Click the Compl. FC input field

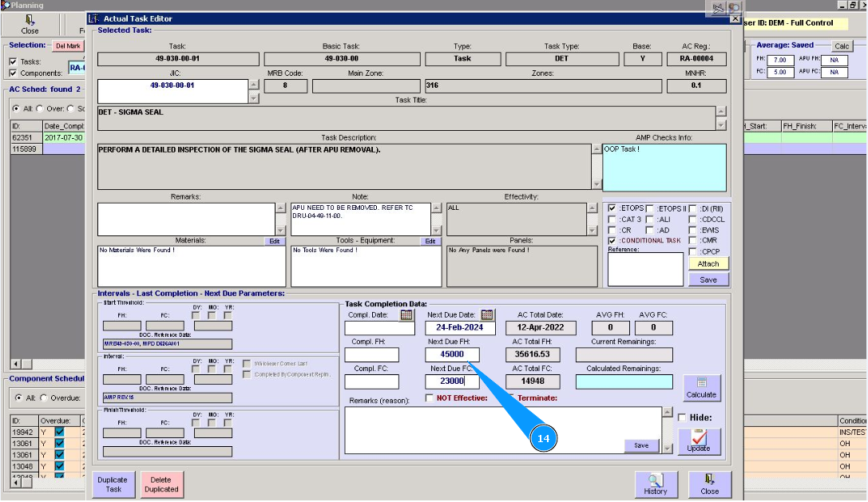pyautogui.click(x=371, y=381)
